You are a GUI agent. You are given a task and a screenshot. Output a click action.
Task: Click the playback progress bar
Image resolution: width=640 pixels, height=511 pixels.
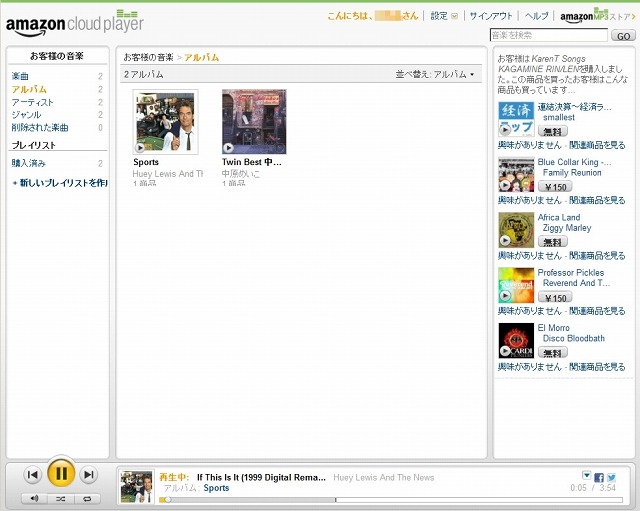[x=391, y=500]
